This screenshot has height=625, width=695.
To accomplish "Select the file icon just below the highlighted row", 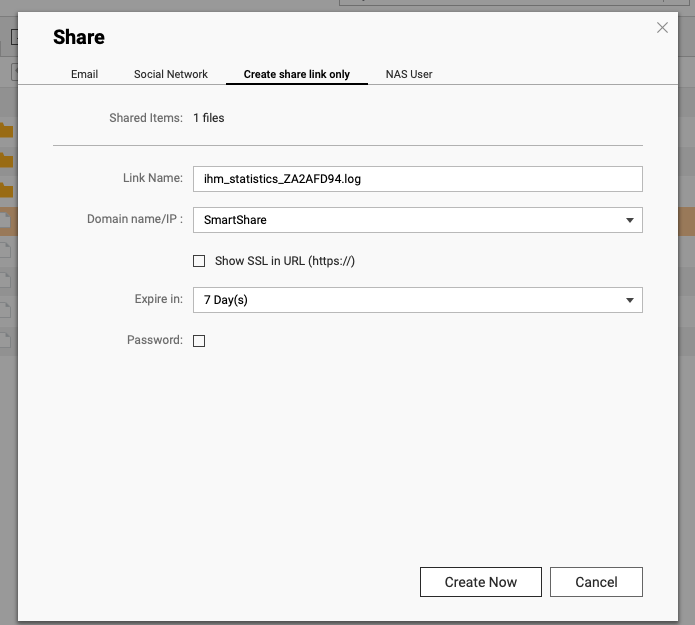I will tap(7, 250).
